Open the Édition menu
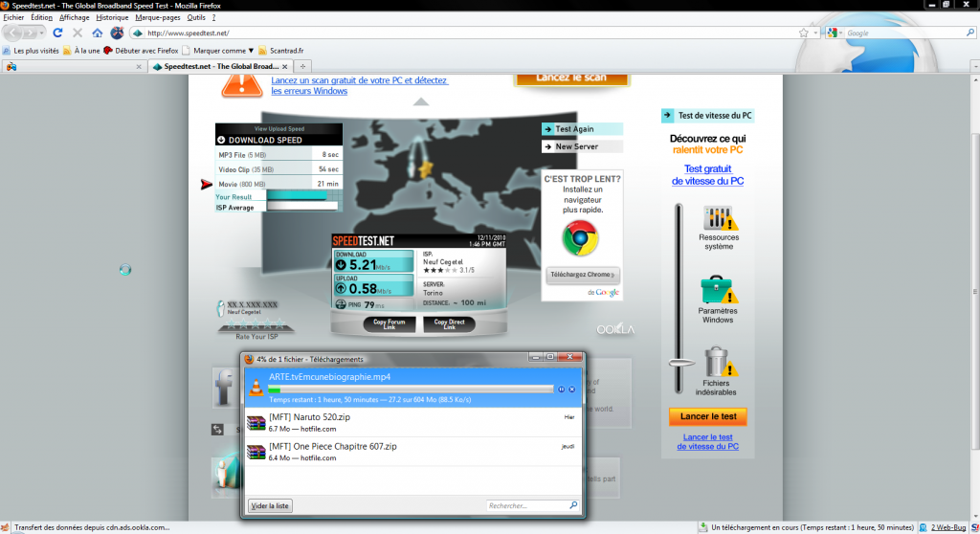The image size is (980, 534). (x=42, y=17)
